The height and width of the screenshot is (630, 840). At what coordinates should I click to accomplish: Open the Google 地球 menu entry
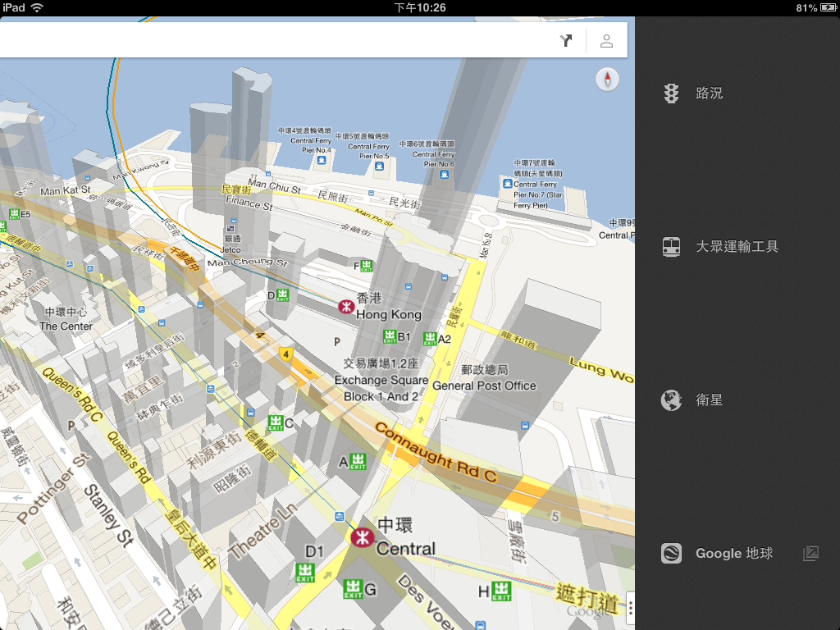[x=734, y=554]
